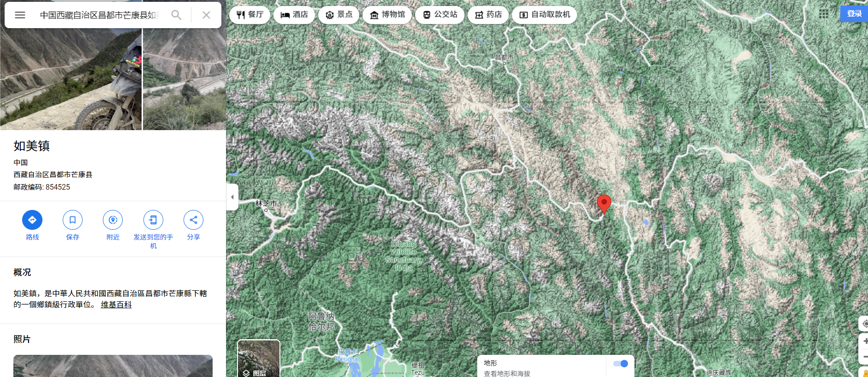Select the 自动取款机 ATM chip
This screenshot has width=868, height=377.
(545, 15)
